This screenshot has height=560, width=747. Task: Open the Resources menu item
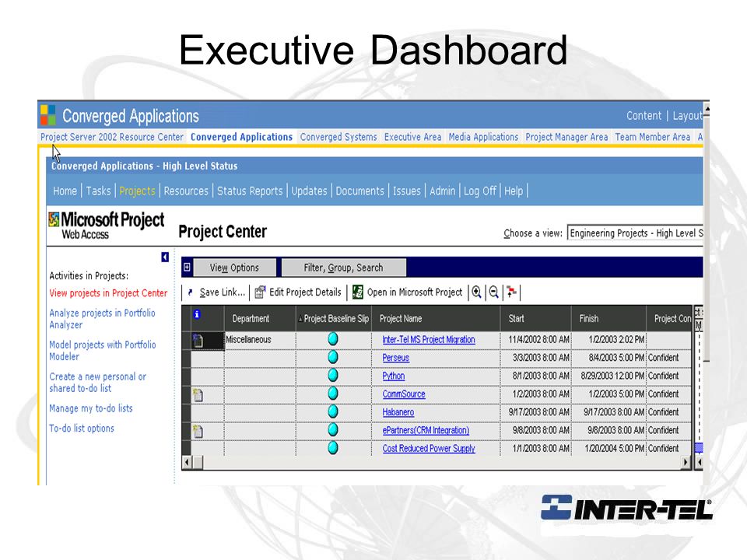click(186, 191)
